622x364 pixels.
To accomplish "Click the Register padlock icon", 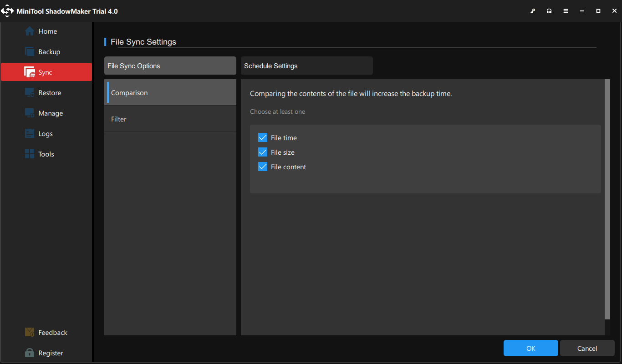I will tap(30, 353).
